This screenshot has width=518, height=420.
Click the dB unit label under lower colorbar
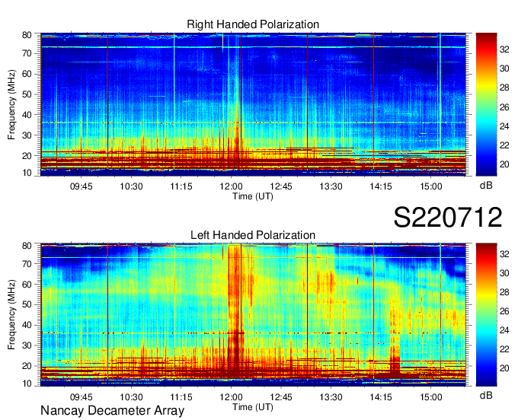(486, 395)
